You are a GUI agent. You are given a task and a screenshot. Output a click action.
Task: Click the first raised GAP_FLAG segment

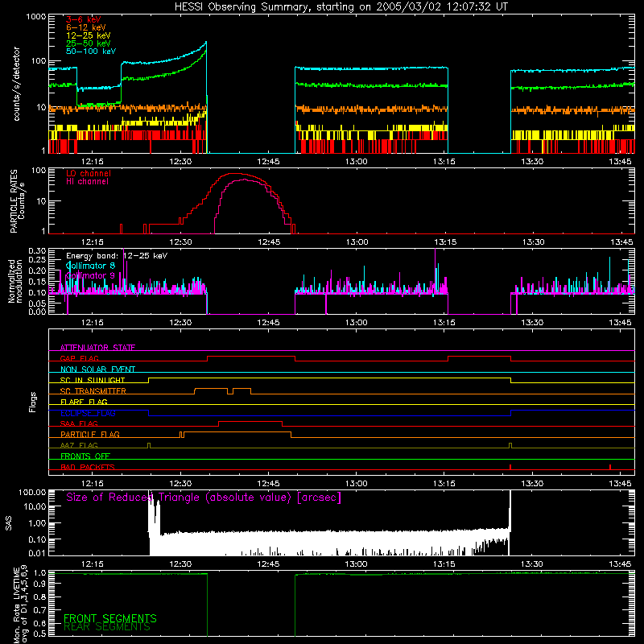pyautogui.click(x=251, y=356)
